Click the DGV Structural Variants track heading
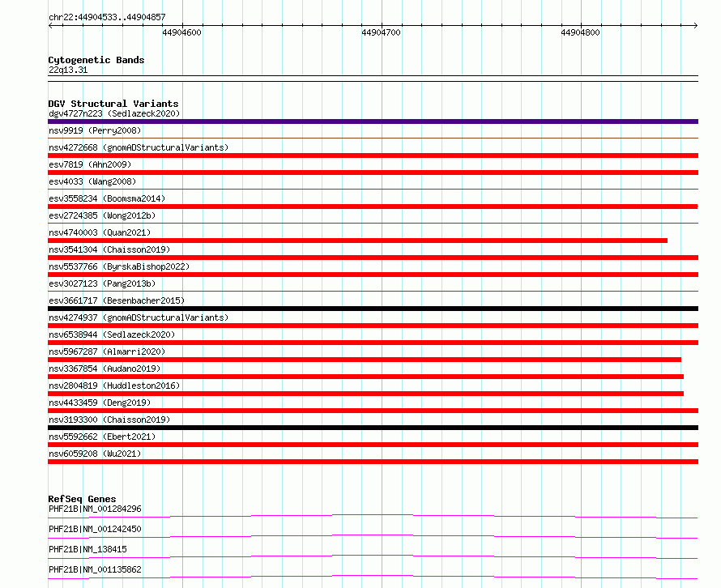This screenshot has height=588, width=721. (113, 104)
